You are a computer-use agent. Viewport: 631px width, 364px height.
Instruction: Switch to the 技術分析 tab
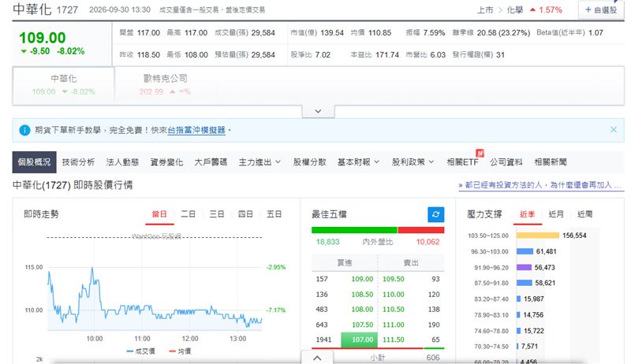pos(78,162)
